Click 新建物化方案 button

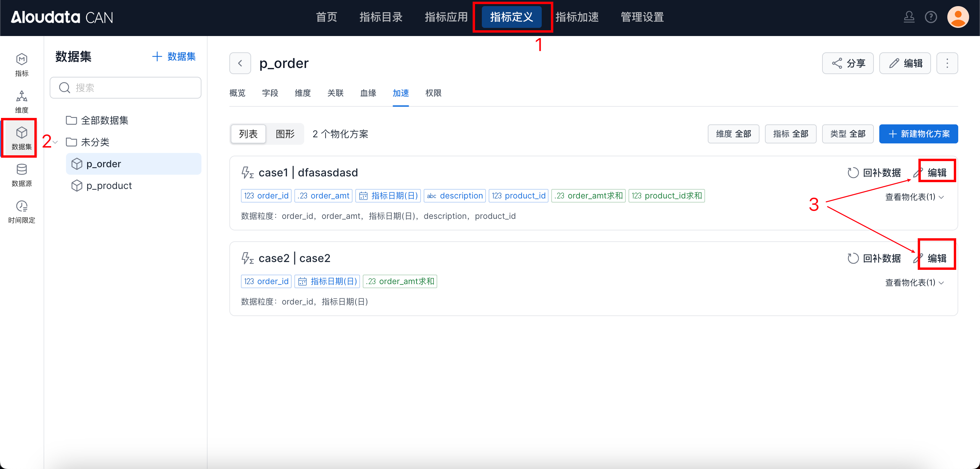click(918, 134)
